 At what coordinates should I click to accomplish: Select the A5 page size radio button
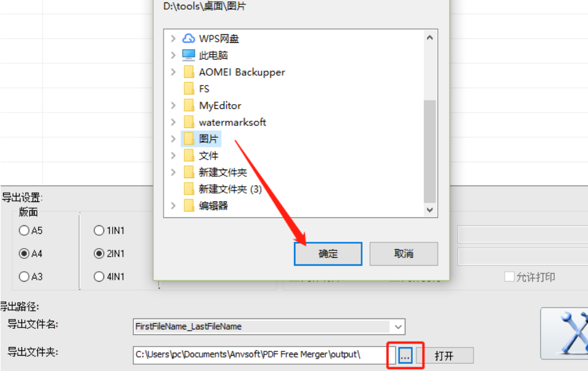point(24,230)
